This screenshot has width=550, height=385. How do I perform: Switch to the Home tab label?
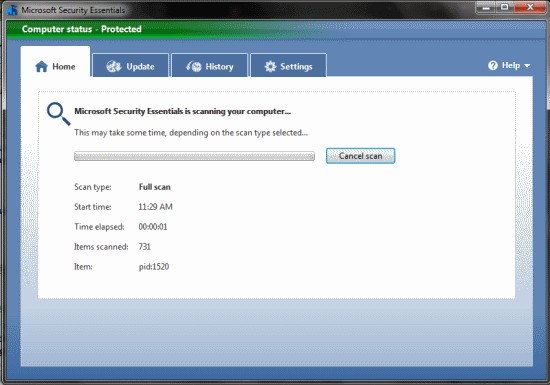point(63,67)
